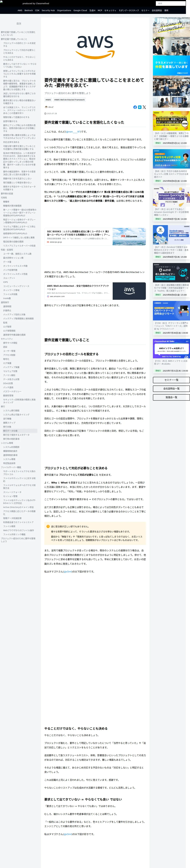The height and width of the screenshot is (868, 190).
Task: Share the article on X
Action: click(x=144, y=107)
